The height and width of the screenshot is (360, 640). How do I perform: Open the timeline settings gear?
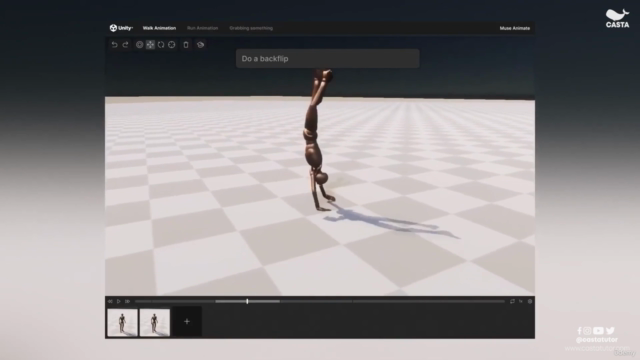point(530,301)
